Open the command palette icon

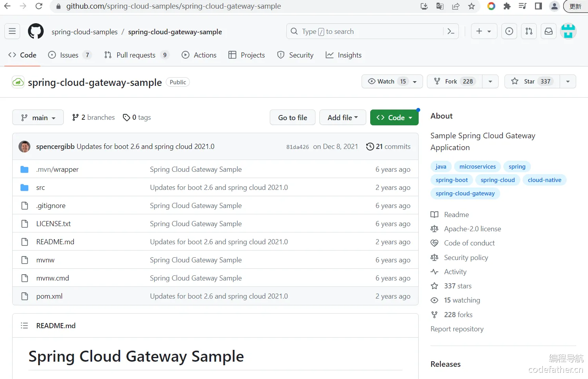[x=451, y=32]
